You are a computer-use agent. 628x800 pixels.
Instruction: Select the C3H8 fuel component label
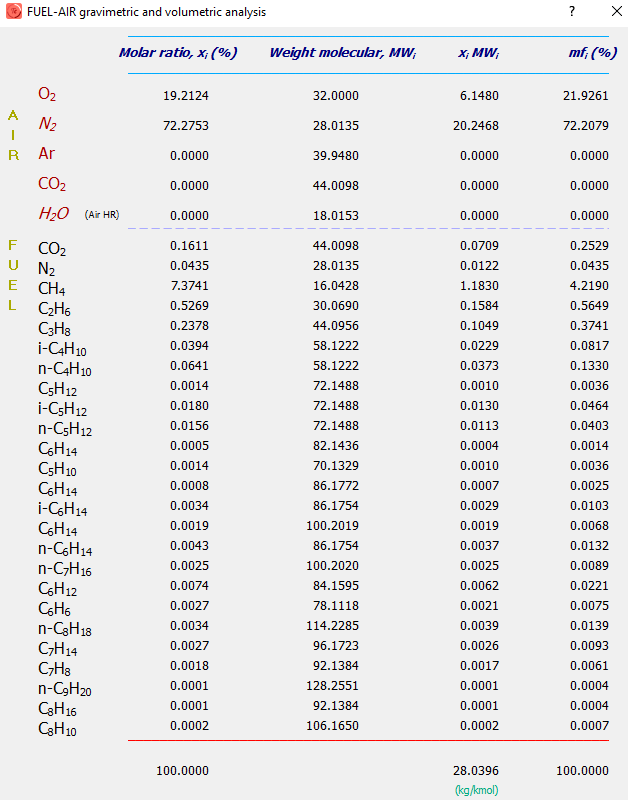point(54,328)
